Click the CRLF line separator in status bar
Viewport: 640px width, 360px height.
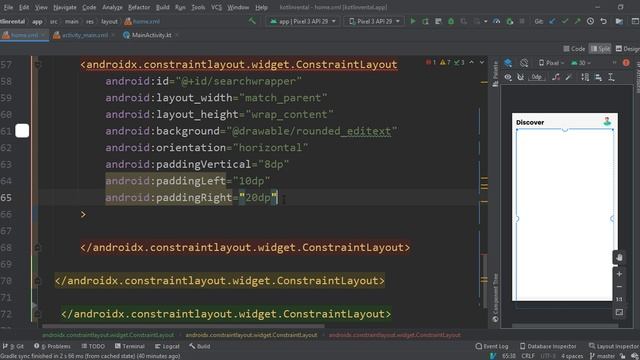(x=528, y=356)
